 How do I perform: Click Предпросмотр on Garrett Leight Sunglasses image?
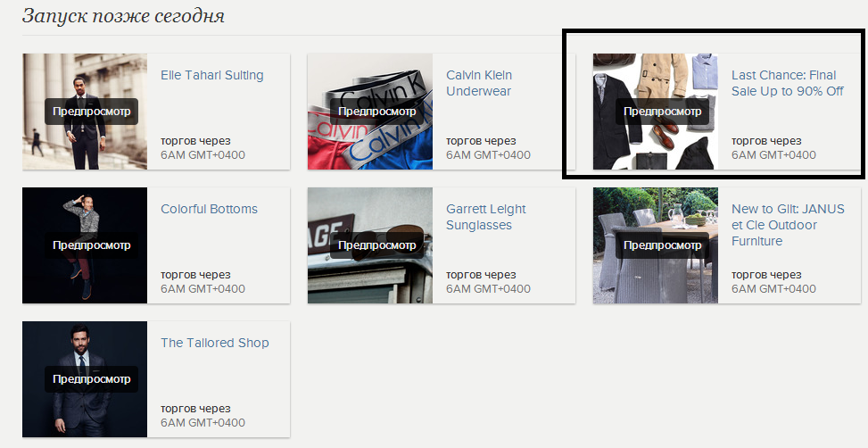click(x=376, y=245)
